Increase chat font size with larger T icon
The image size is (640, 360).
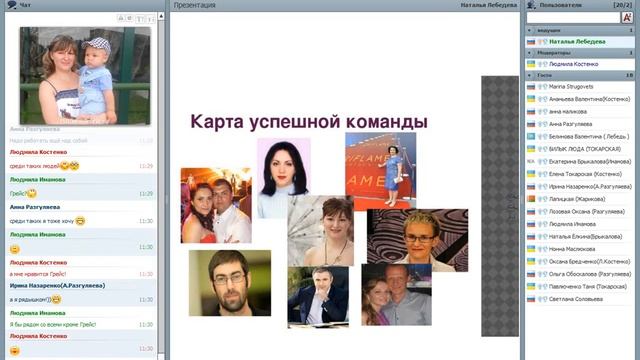point(140,19)
